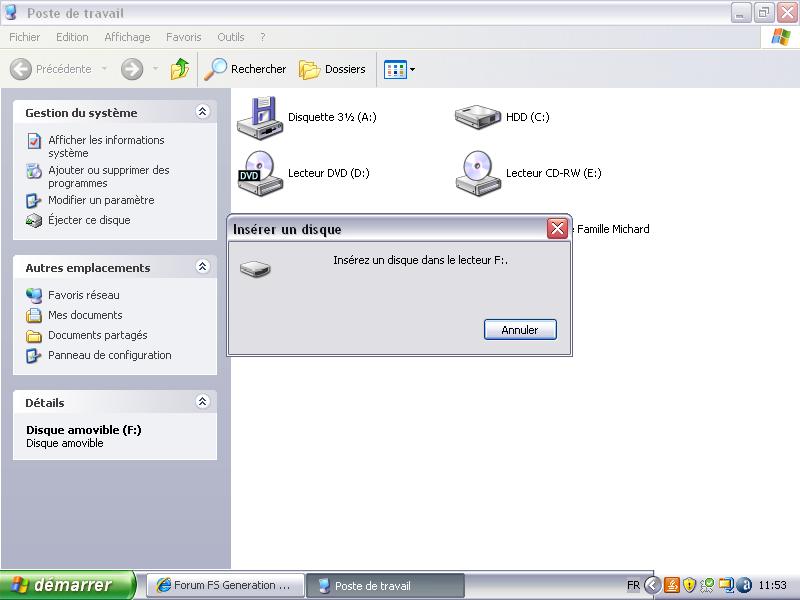The height and width of the screenshot is (600, 800).
Task: Collapse the Détails panel
Action: click(x=203, y=402)
